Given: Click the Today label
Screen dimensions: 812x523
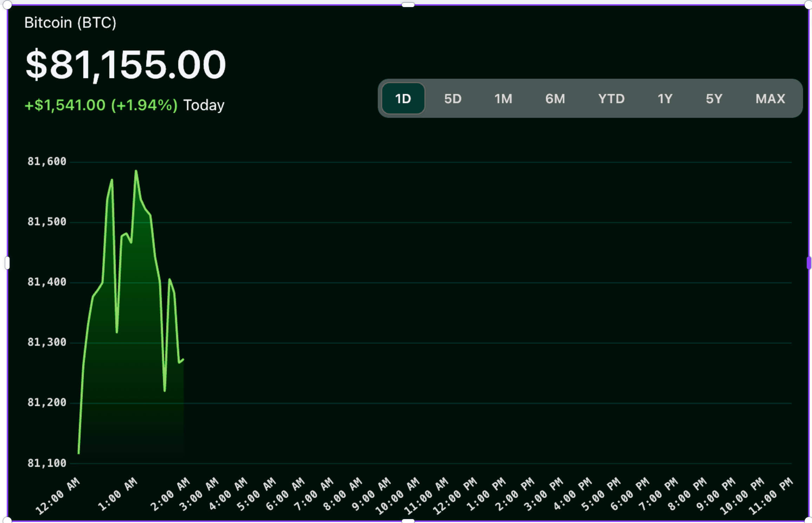Looking at the screenshot, I should [204, 105].
